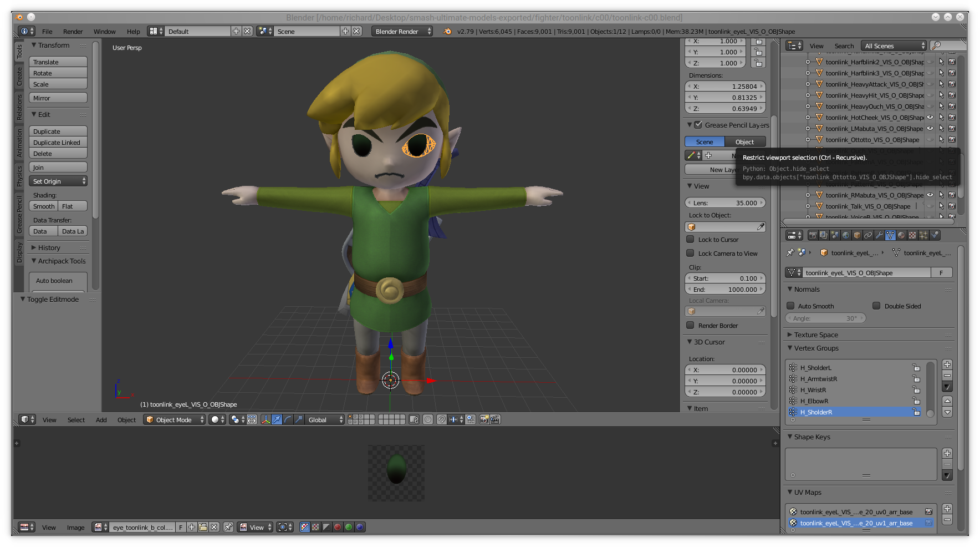Select the scale manipulator icon
Screen dimensions: 980x547
(299, 419)
